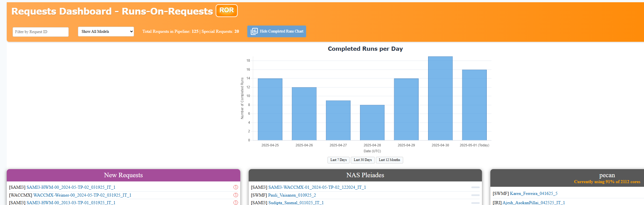Click the 2025-05-01 (Today) chart bar

point(474,105)
